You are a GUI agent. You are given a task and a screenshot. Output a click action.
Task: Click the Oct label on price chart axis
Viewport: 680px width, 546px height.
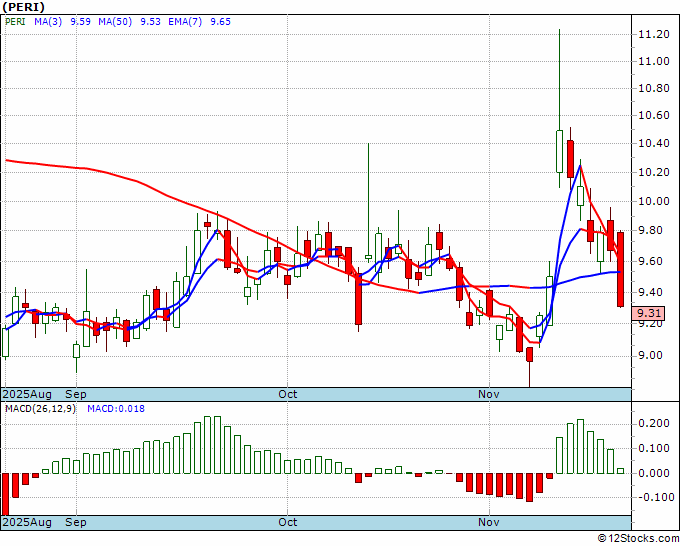click(288, 394)
